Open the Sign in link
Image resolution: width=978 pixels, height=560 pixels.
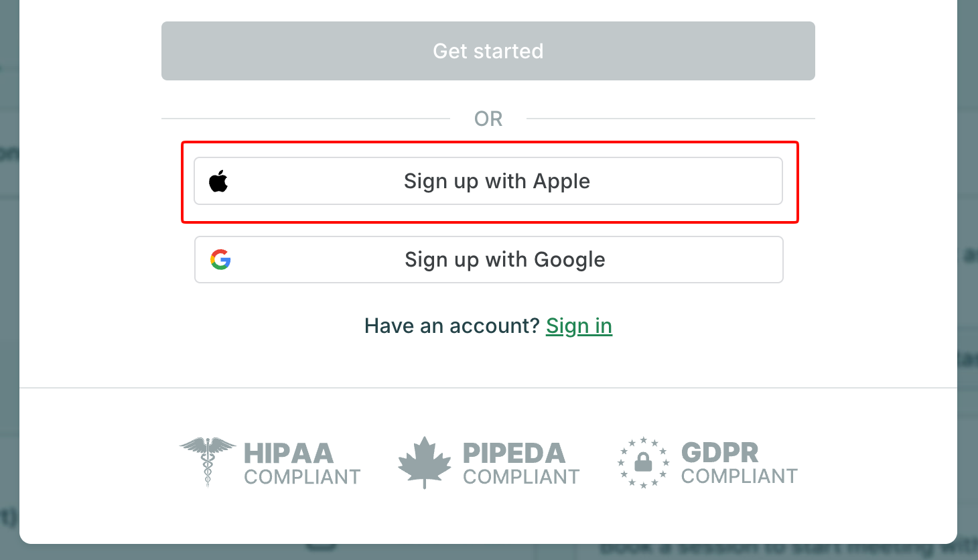[579, 326]
